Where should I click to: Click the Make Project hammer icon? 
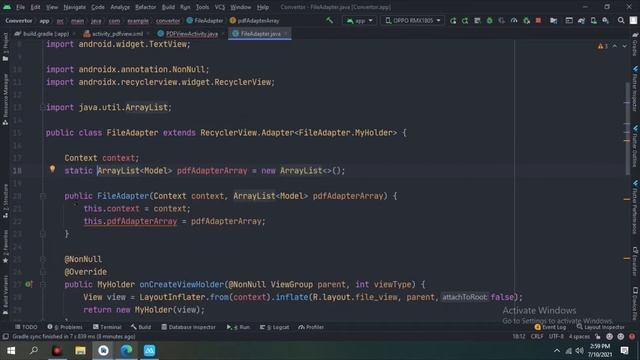coord(329,20)
